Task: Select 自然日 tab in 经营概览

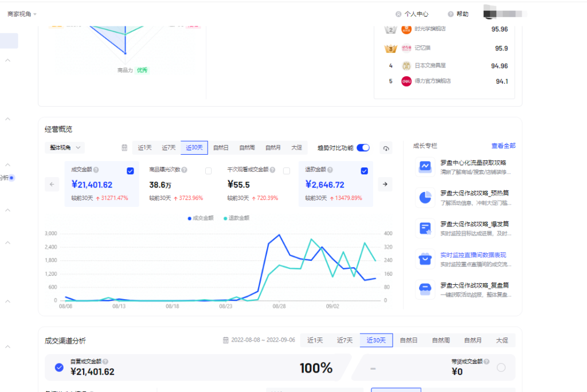Action: pos(221,148)
